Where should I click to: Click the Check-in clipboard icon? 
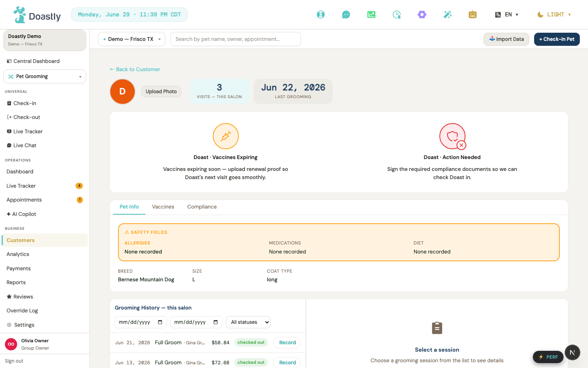coord(9,103)
